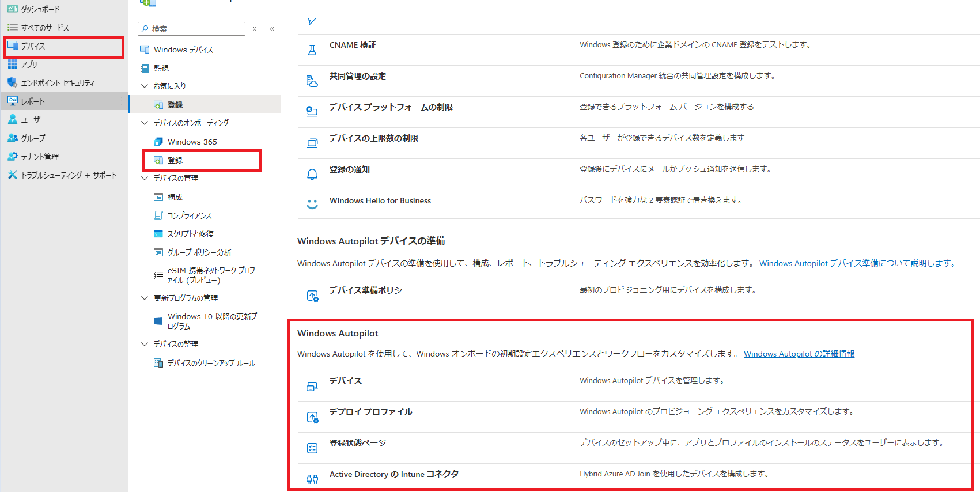This screenshot has width=980, height=492.
Task: Collapse the デバイスのオンボーディング section
Action: [145, 123]
